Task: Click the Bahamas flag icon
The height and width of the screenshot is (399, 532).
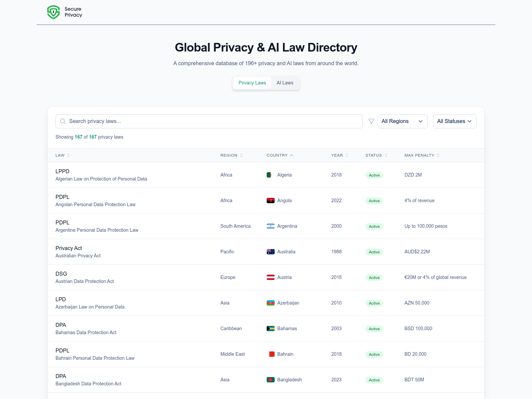Action: pos(270,328)
